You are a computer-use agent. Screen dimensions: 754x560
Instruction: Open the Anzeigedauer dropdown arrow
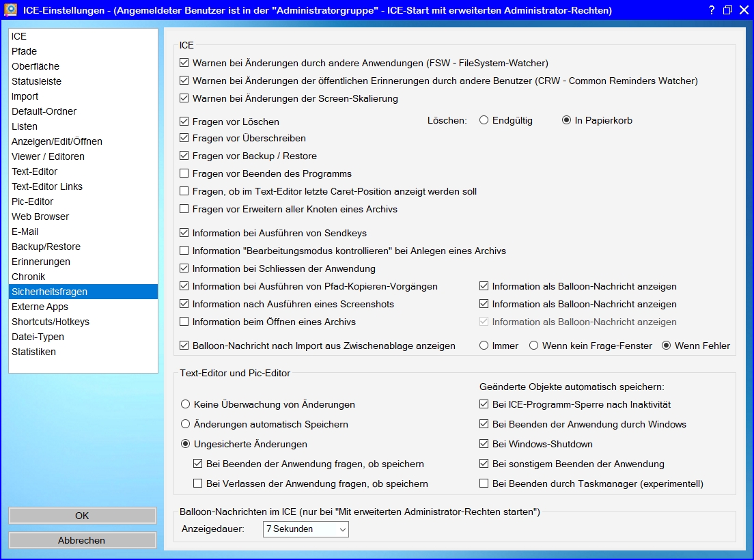pos(342,529)
